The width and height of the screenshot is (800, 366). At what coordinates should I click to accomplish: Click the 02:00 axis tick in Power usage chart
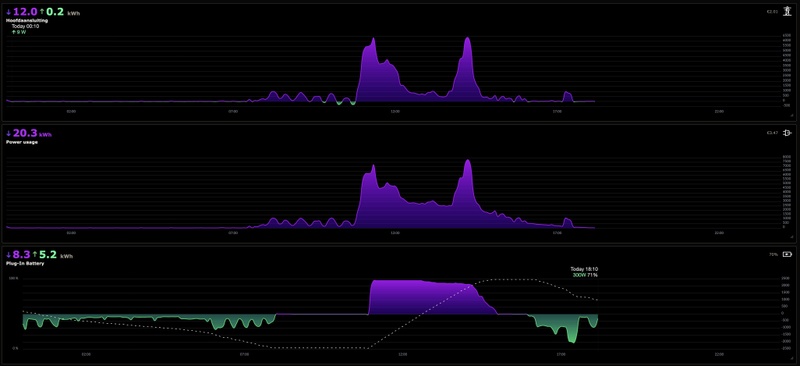pos(71,232)
